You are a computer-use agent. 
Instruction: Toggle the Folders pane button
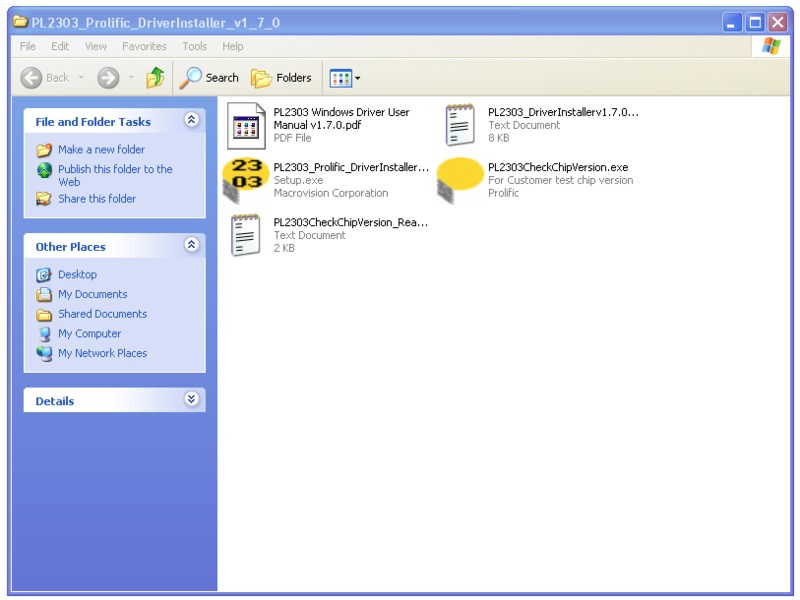[281, 78]
